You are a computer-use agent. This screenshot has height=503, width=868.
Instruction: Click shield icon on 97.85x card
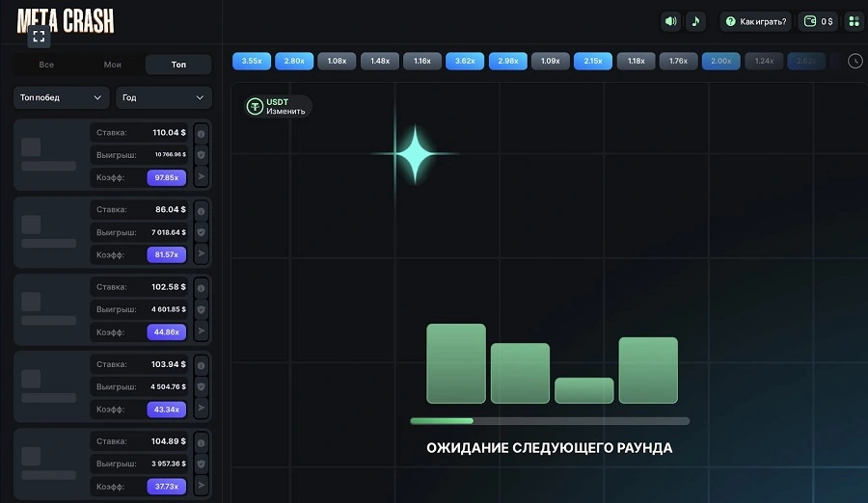201,155
